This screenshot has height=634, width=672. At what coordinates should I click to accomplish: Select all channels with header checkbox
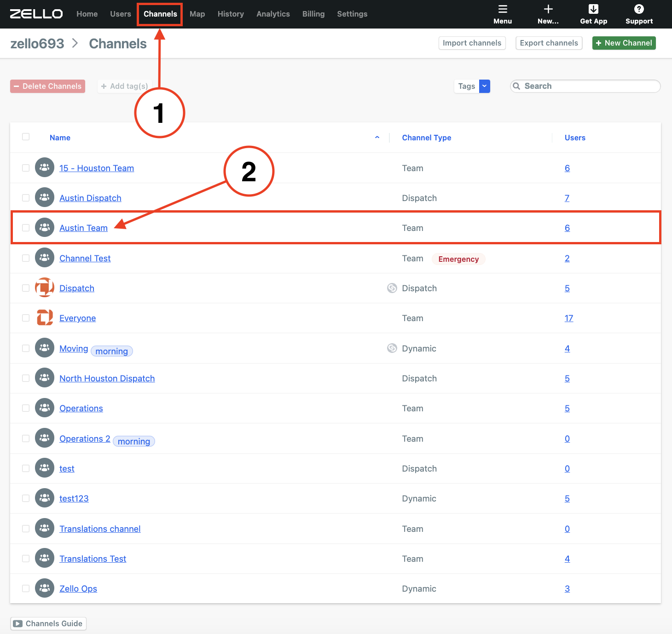pyautogui.click(x=26, y=137)
